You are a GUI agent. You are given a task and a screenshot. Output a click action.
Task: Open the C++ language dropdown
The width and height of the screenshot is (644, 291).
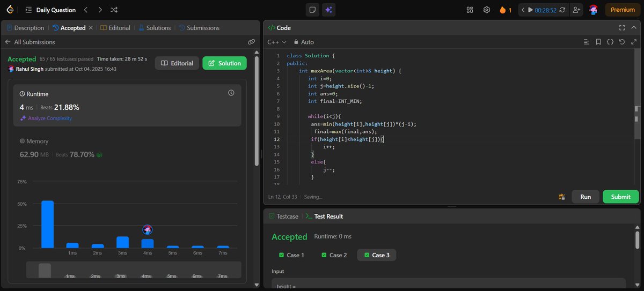click(x=276, y=42)
